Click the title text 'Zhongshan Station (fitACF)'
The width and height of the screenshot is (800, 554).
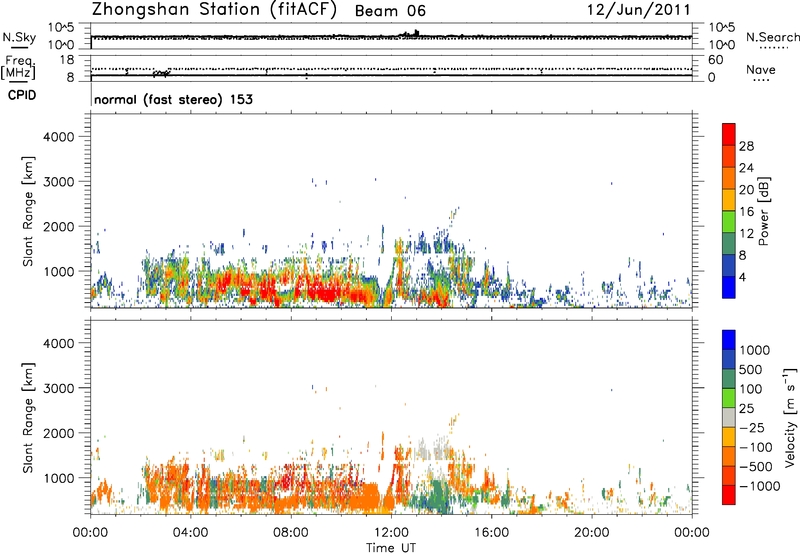pos(214,10)
